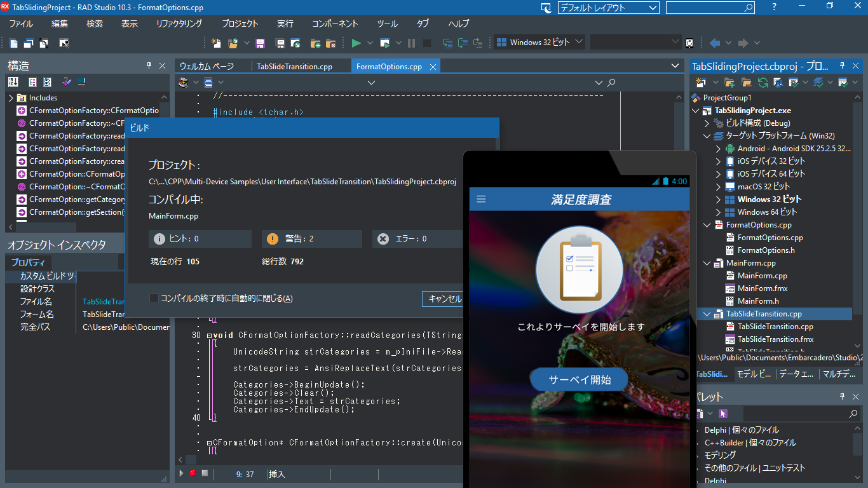Open the プロジェクト menu
Screen dimensions: 868x488
pos(240,24)
